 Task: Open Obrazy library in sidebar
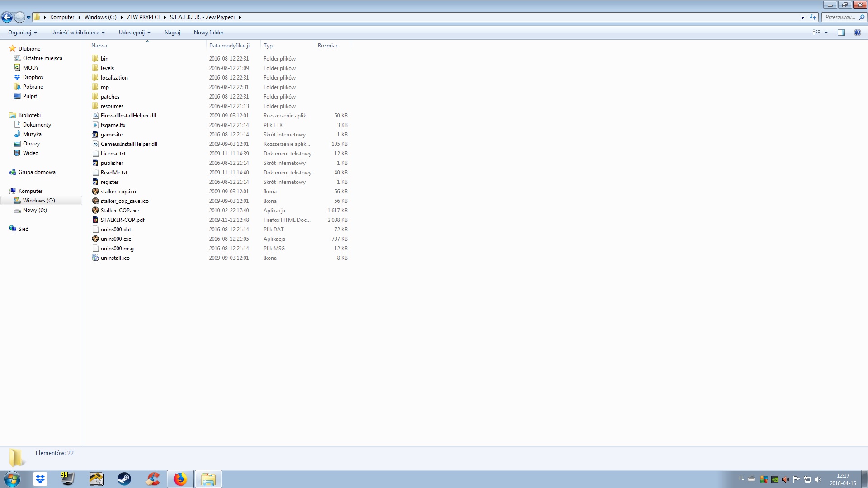31,144
